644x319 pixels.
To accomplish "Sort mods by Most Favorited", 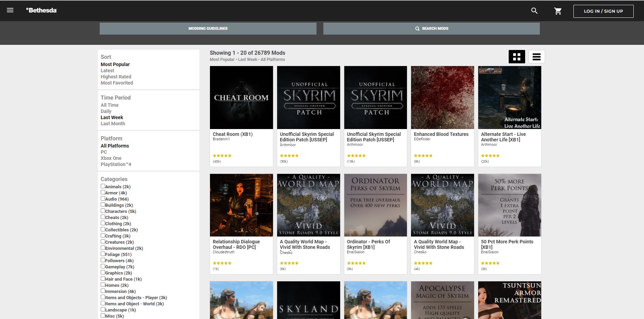I will pyautogui.click(x=117, y=83).
